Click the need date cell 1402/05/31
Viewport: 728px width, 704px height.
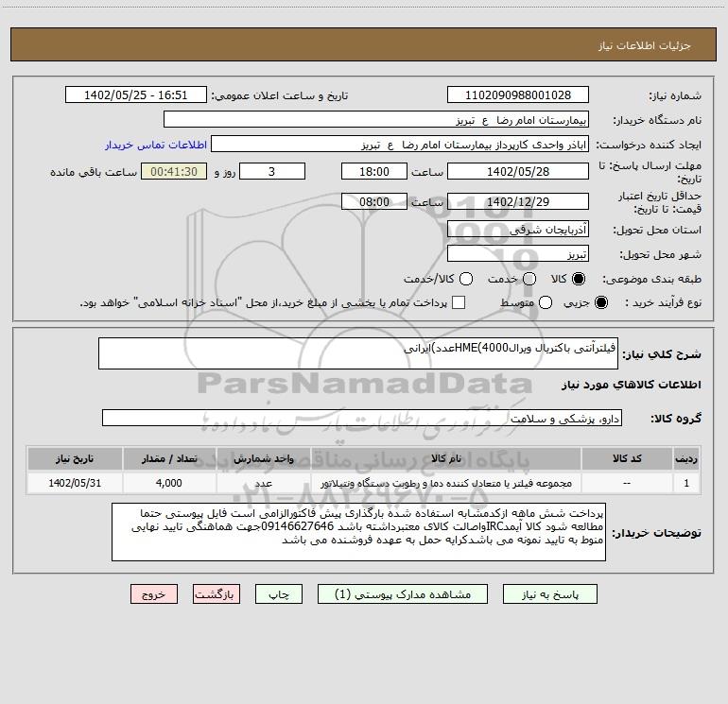[75, 483]
